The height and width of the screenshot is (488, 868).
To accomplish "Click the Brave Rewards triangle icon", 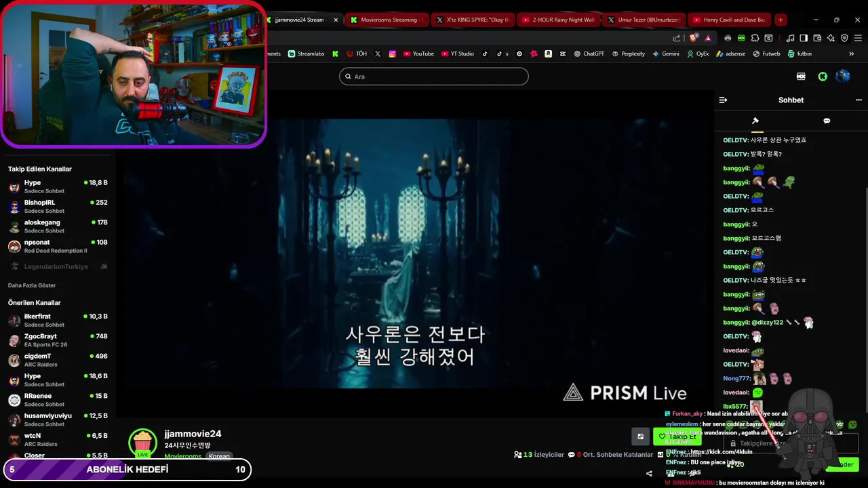I will pos(708,38).
